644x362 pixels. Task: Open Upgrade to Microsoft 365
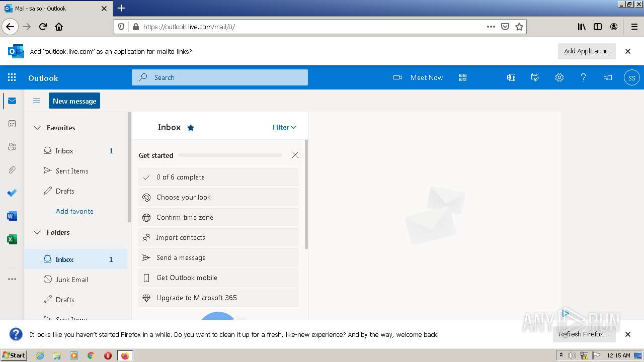[x=218, y=298]
